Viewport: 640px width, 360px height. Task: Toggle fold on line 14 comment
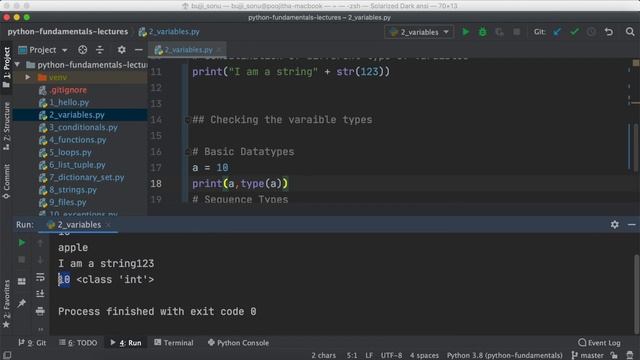point(187,120)
